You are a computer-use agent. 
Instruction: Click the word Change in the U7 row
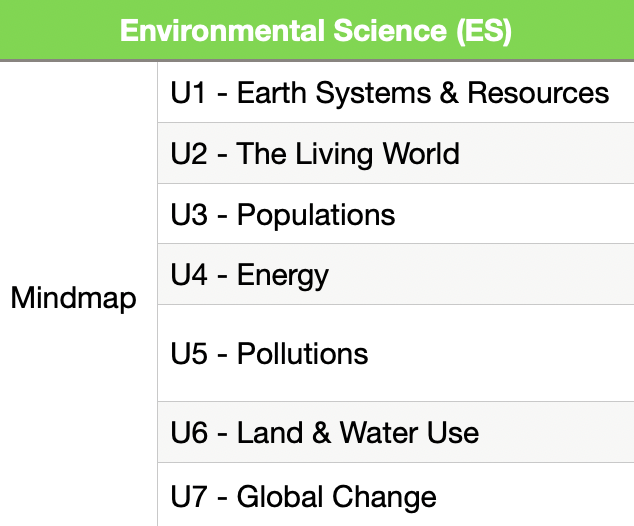384,497
